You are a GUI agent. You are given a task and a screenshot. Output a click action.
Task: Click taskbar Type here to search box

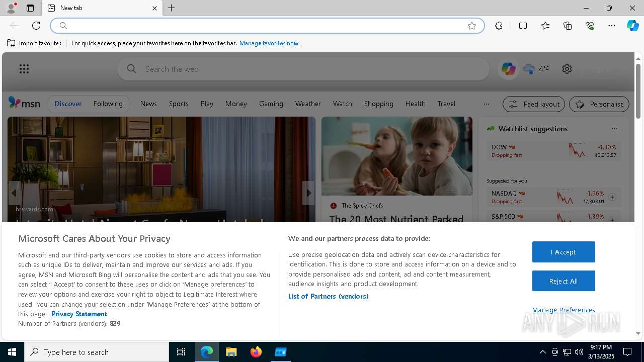97,352
